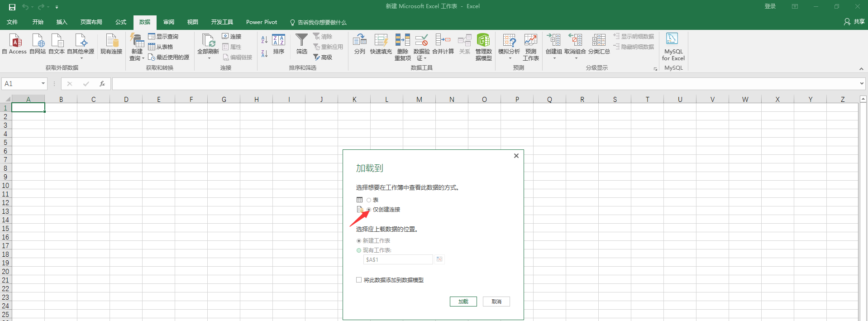868x321 pixels.
Task: Click Remove Duplicates (删除重复项)
Action: pyautogui.click(x=403, y=47)
